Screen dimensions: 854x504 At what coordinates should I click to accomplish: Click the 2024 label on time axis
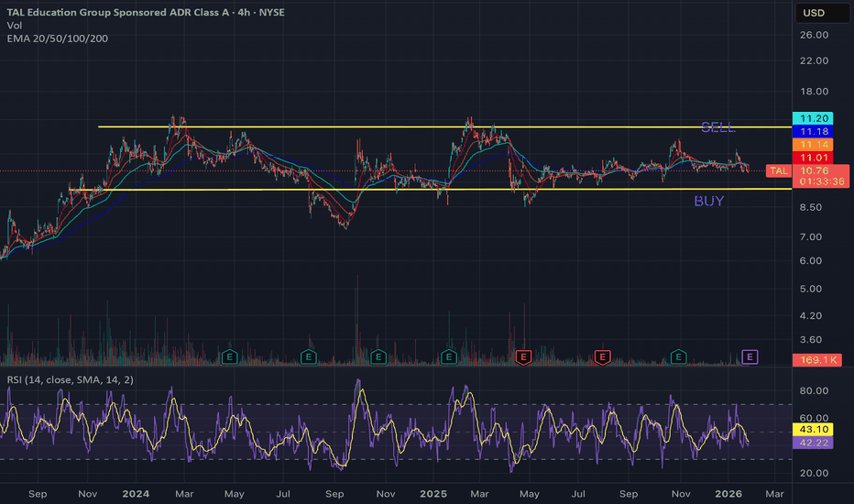click(135, 494)
